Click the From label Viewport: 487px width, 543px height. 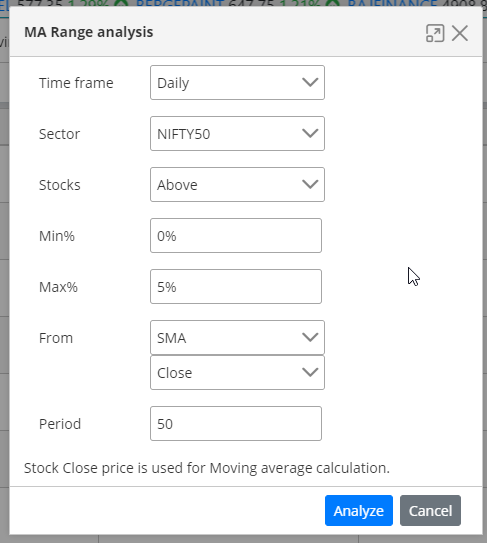point(56,338)
